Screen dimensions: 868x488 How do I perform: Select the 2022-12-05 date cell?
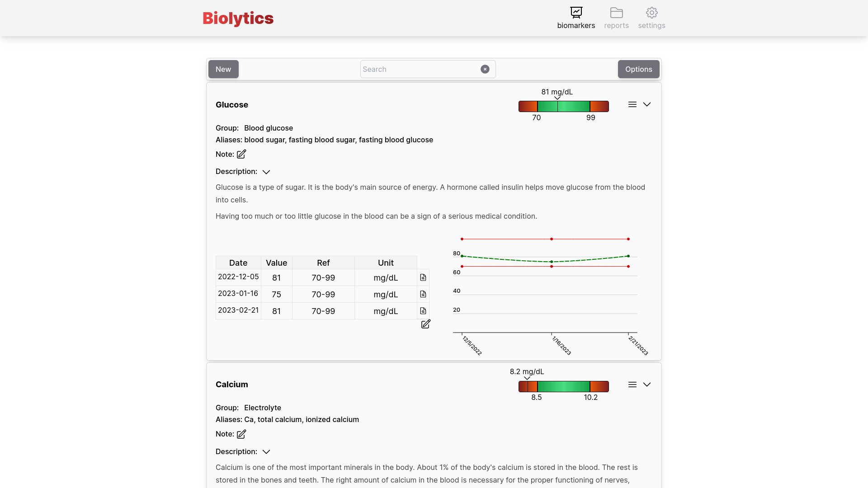tap(238, 277)
